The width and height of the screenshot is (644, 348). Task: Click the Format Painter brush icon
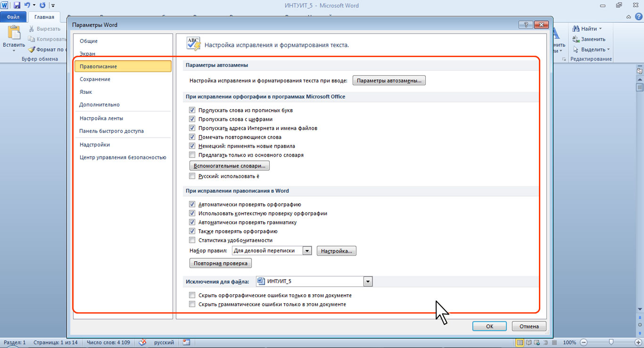(x=32, y=50)
